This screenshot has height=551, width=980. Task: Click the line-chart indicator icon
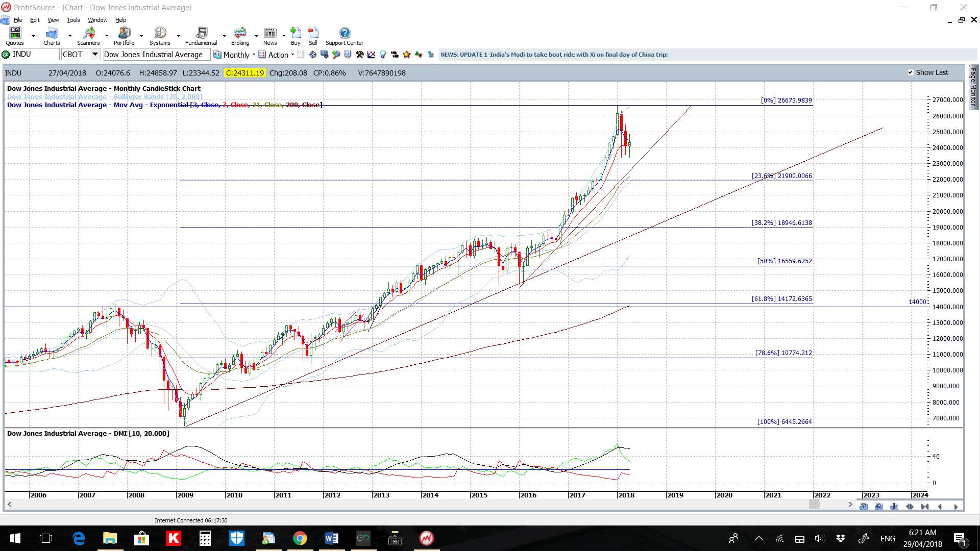371,55
